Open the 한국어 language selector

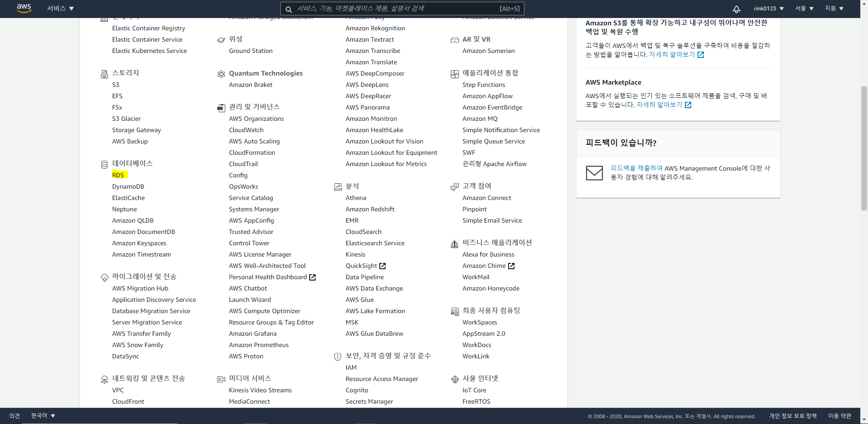43,415
